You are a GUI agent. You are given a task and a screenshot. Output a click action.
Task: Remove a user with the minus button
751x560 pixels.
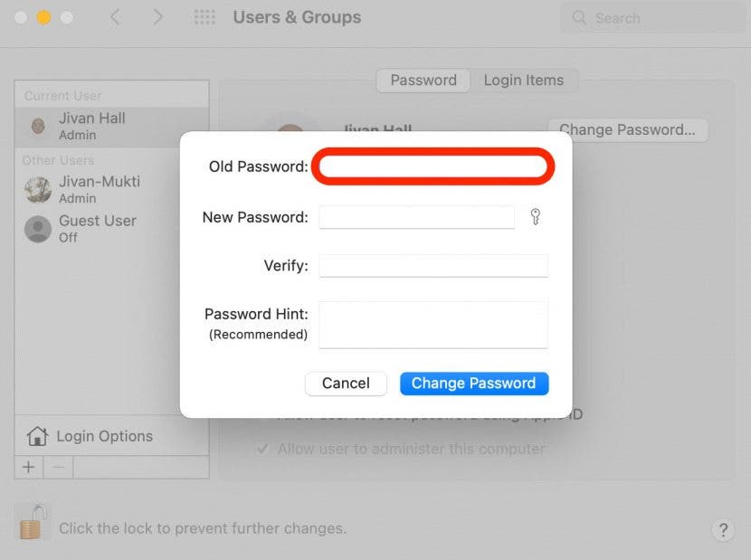point(56,467)
